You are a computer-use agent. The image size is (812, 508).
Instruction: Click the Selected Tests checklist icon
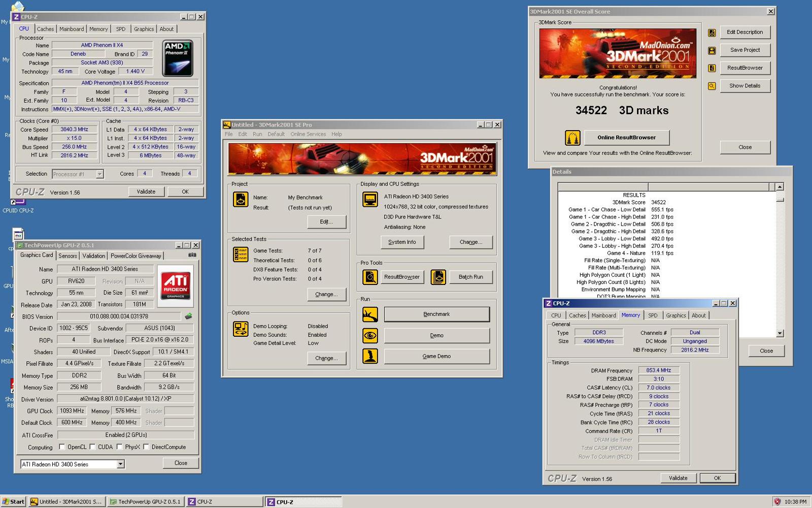point(241,255)
